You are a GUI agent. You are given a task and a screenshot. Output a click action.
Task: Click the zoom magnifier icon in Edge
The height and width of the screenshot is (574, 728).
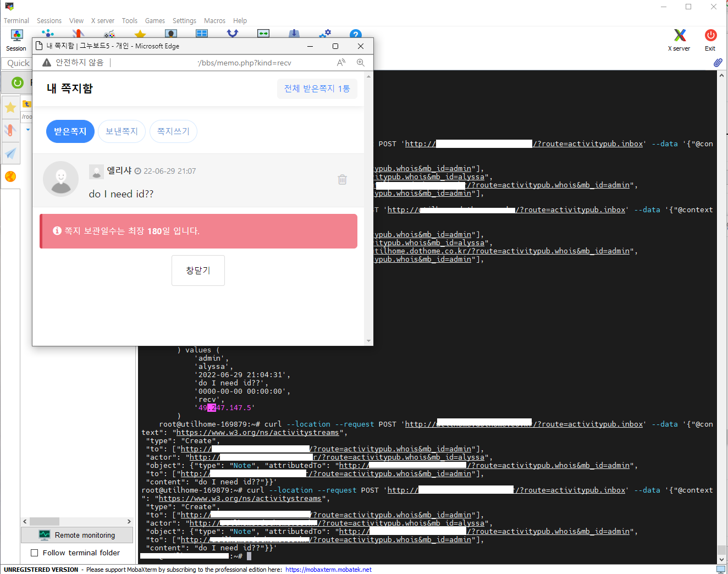click(361, 63)
